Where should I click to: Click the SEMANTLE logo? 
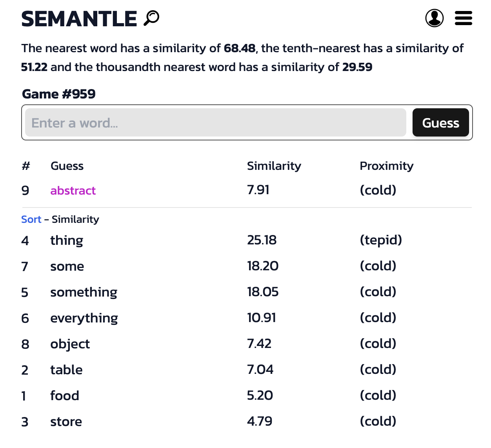(78, 18)
